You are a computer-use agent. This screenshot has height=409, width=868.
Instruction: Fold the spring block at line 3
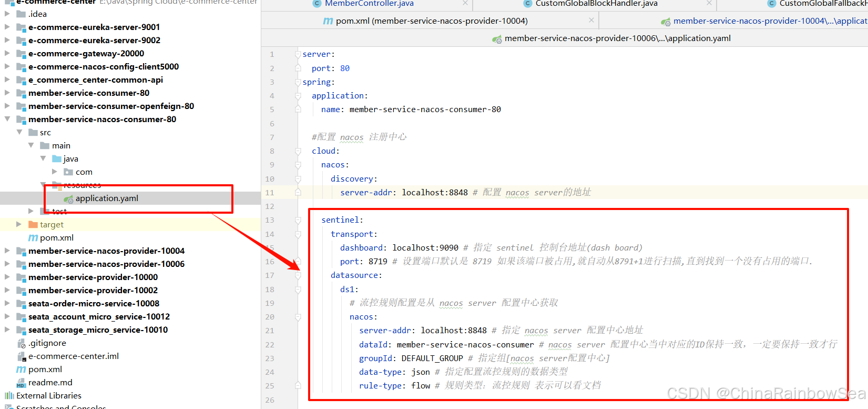(298, 82)
